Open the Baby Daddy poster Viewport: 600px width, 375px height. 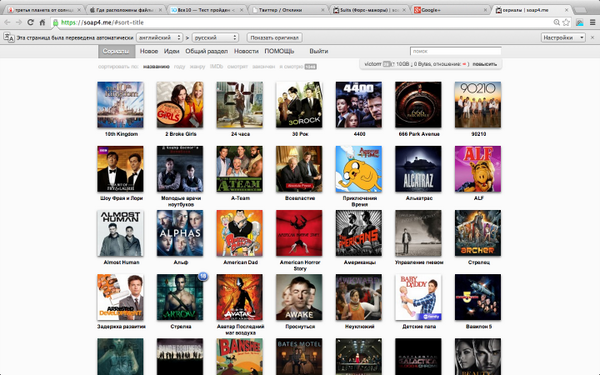[x=418, y=297]
